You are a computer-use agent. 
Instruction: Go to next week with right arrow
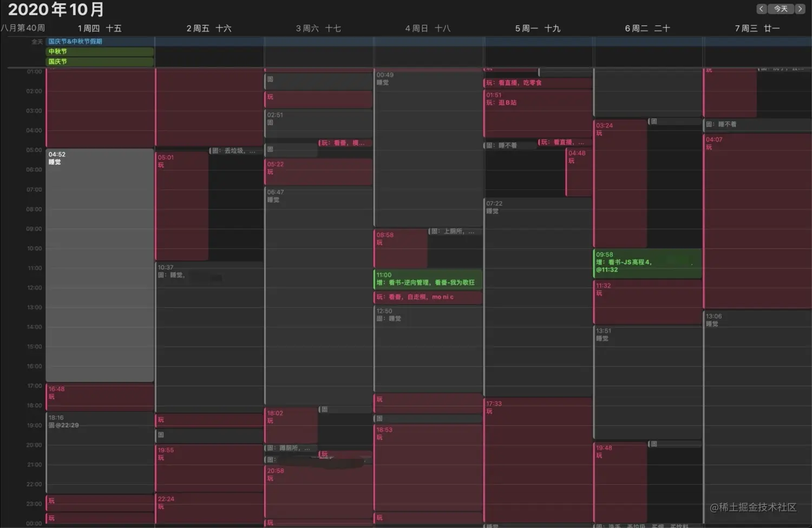(800, 9)
